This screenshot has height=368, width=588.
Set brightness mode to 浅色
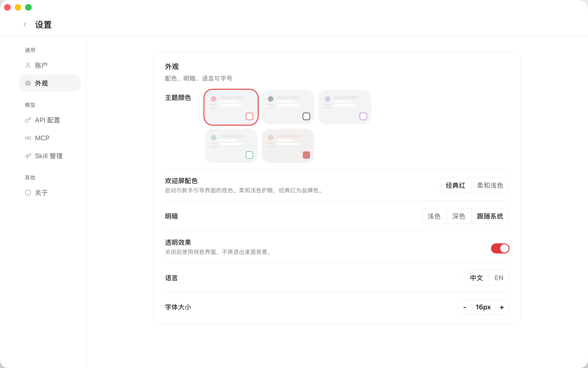point(434,216)
